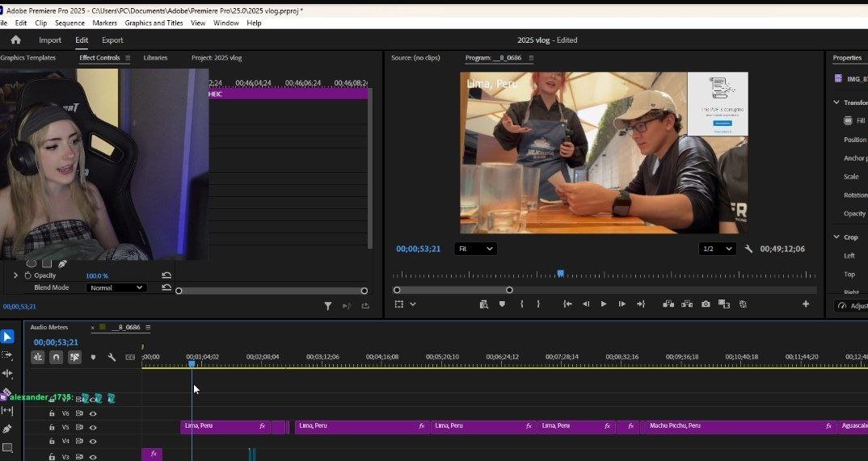Switch to Project: 2025 vlog tab
This screenshot has width=868, height=461.
click(217, 57)
